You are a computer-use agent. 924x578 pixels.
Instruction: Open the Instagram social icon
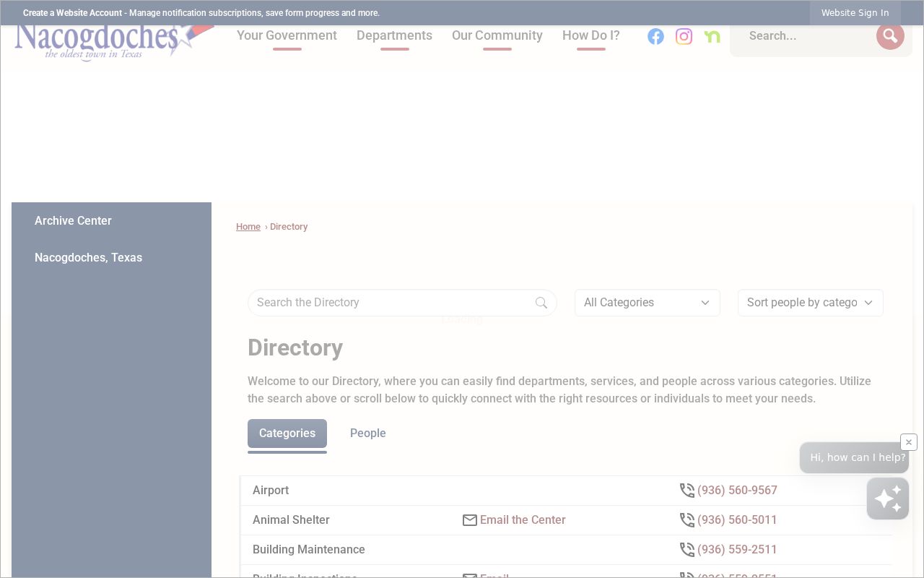pos(684,36)
